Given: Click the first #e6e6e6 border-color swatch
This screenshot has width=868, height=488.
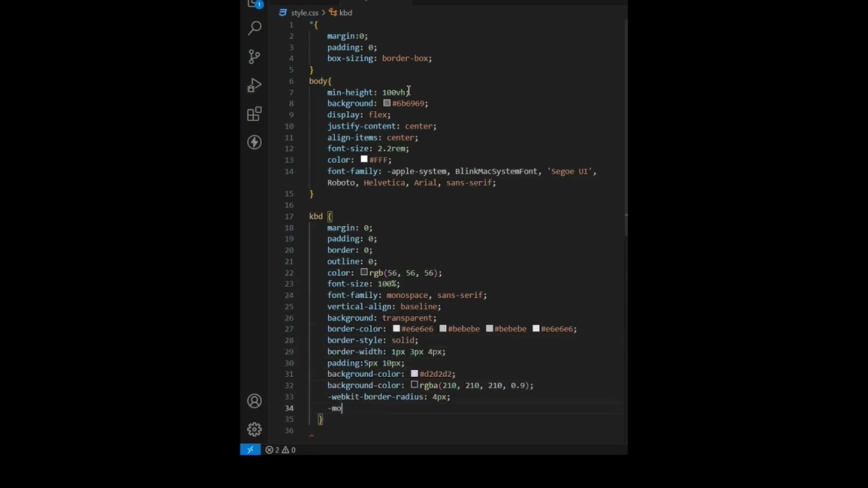Looking at the screenshot, I should coord(397,329).
